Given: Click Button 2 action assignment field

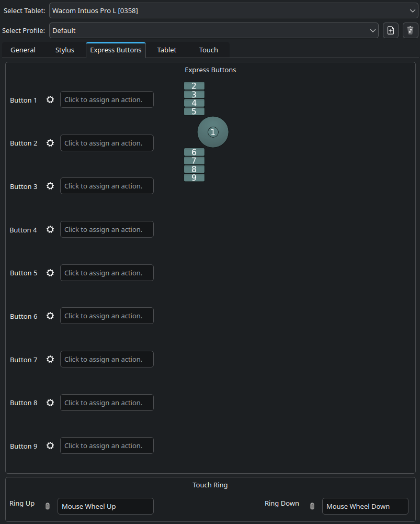Looking at the screenshot, I should pyautogui.click(x=107, y=143).
